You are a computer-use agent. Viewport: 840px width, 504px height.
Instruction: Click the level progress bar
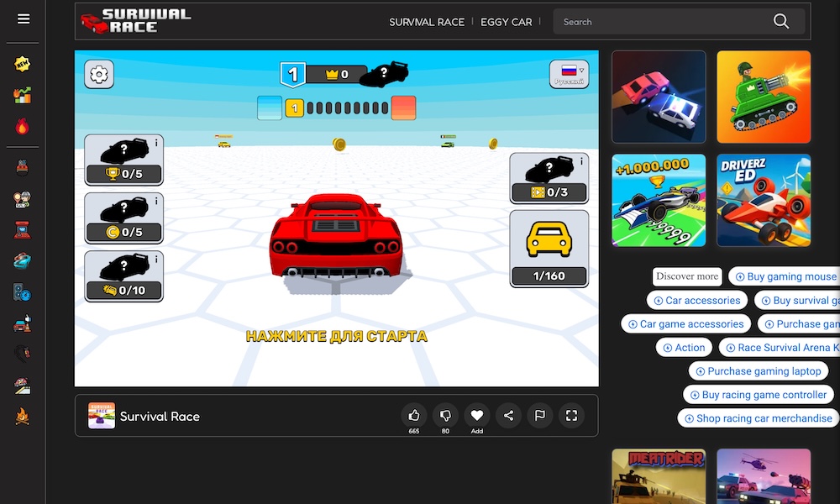coord(336,108)
